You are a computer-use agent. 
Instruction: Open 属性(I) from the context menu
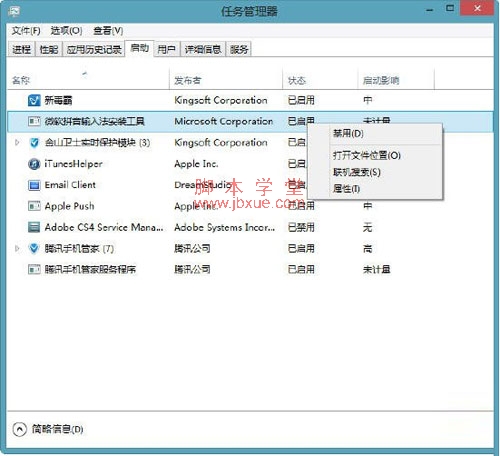click(346, 189)
